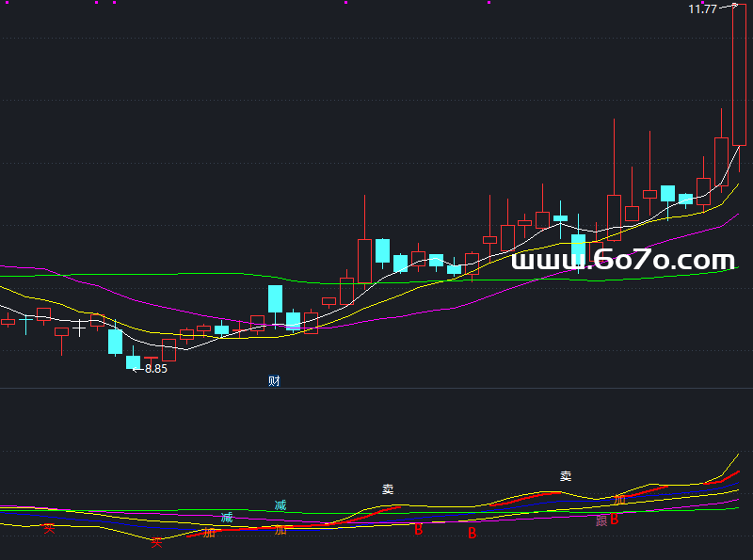Select the cyan candle at the 8.85 low
Image resolution: width=753 pixels, height=560 pixels.
(134, 361)
